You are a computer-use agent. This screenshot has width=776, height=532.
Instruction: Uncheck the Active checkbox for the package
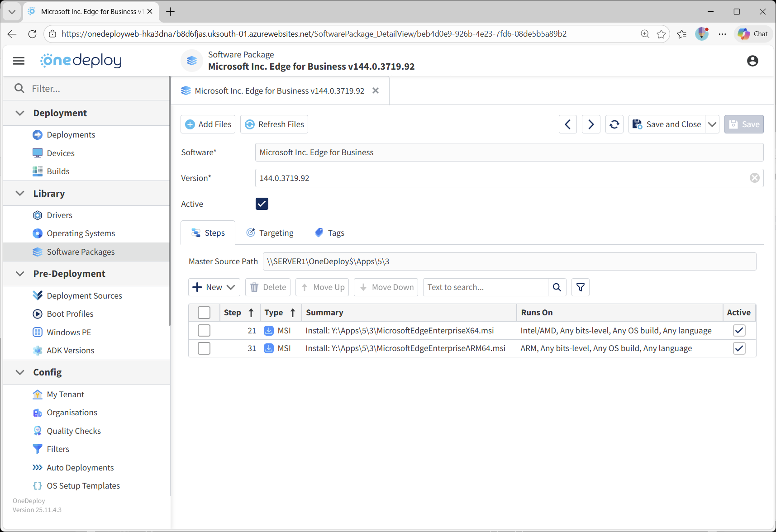click(x=262, y=204)
